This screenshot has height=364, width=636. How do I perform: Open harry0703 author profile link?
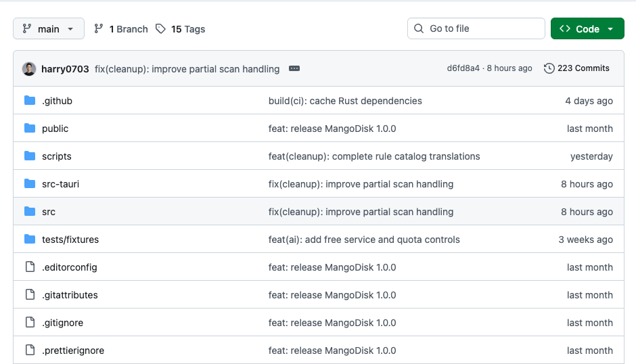pyautogui.click(x=65, y=69)
